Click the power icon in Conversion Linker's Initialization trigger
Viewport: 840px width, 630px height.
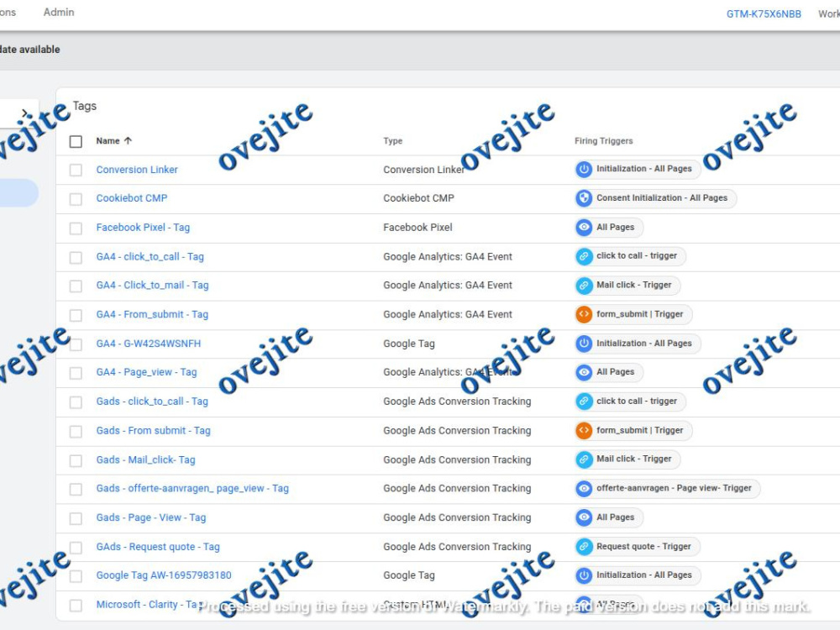pyautogui.click(x=584, y=170)
